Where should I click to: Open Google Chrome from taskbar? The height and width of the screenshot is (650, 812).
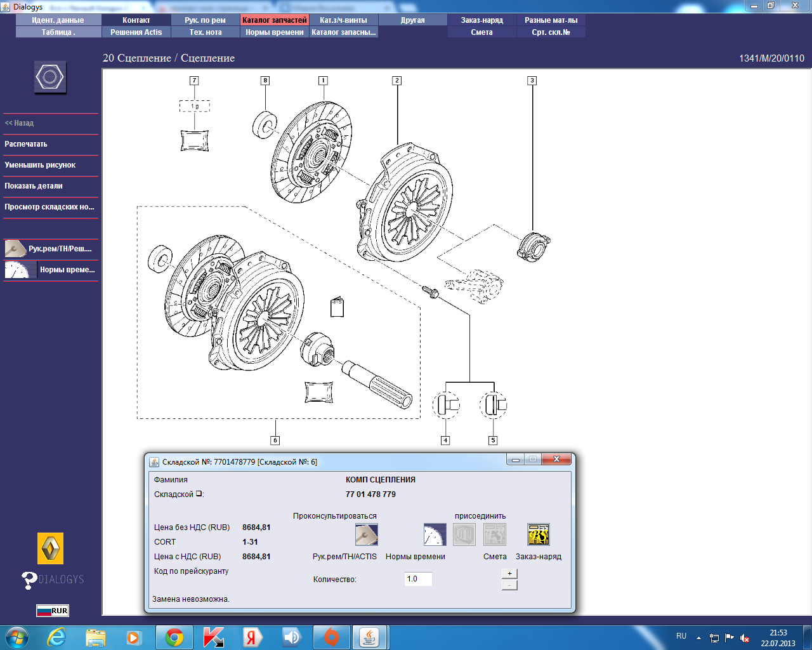174,637
